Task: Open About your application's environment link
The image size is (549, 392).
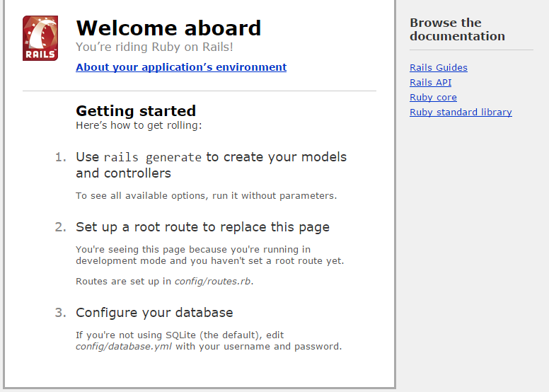Action: pos(181,67)
